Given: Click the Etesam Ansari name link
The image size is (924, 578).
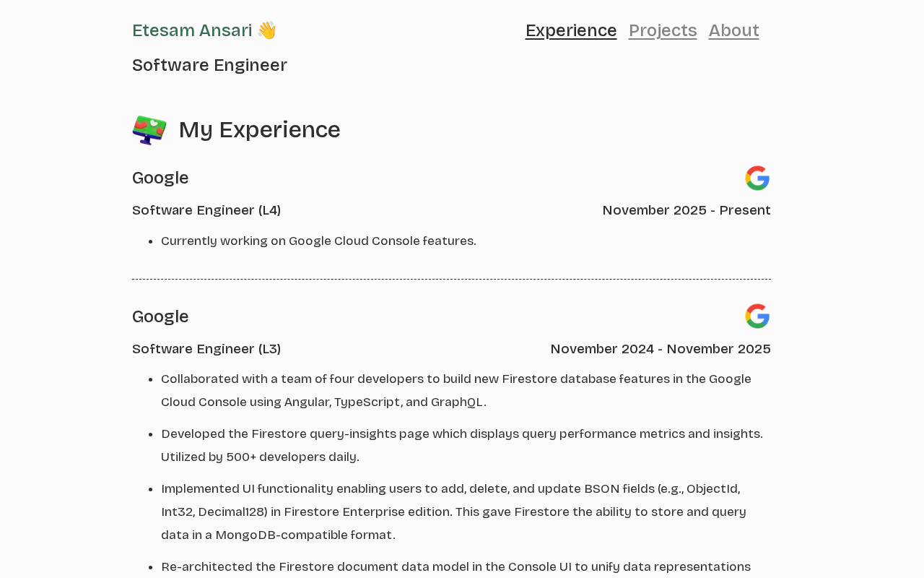Looking at the screenshot, I should [192, 30].
